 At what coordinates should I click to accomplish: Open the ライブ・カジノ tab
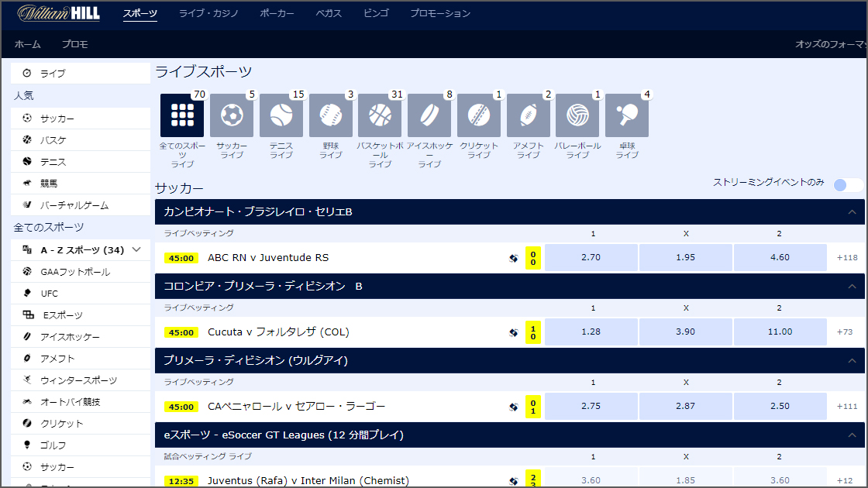[x=208, y=13]
